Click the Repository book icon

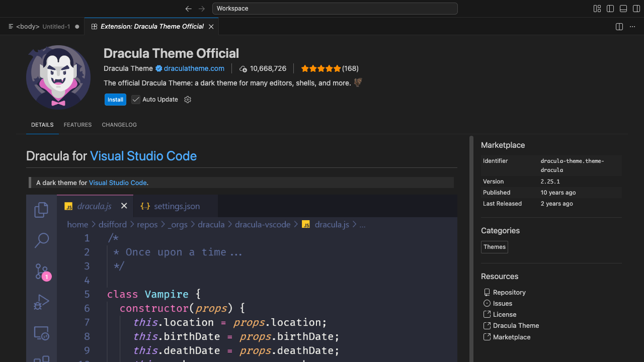pyautogui.click(x=487, y=292)
